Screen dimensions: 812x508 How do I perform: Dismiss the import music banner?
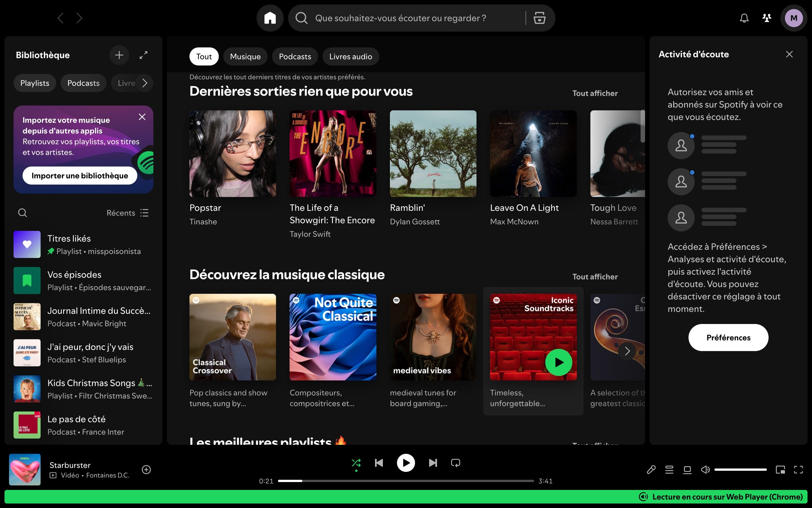point(142,117)
